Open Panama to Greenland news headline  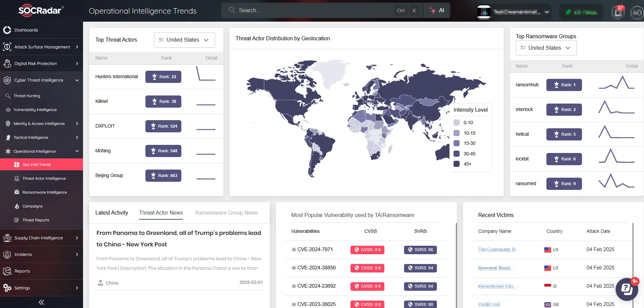point(179,239)
